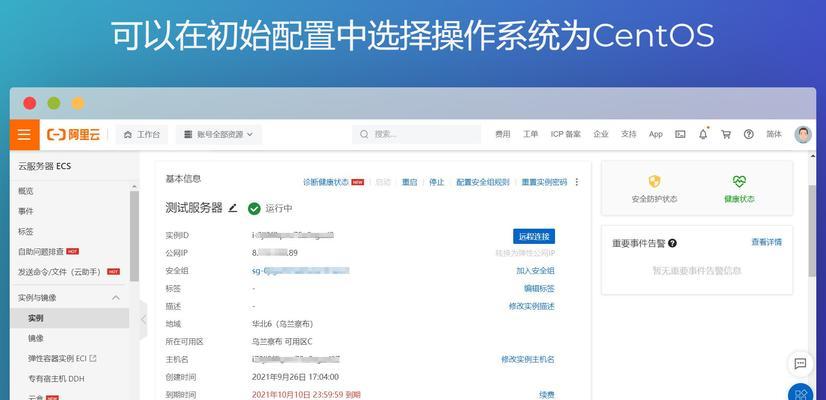Open ICP 备案 menu
Viewport: 826px width, 400px height.
[566, 134]
